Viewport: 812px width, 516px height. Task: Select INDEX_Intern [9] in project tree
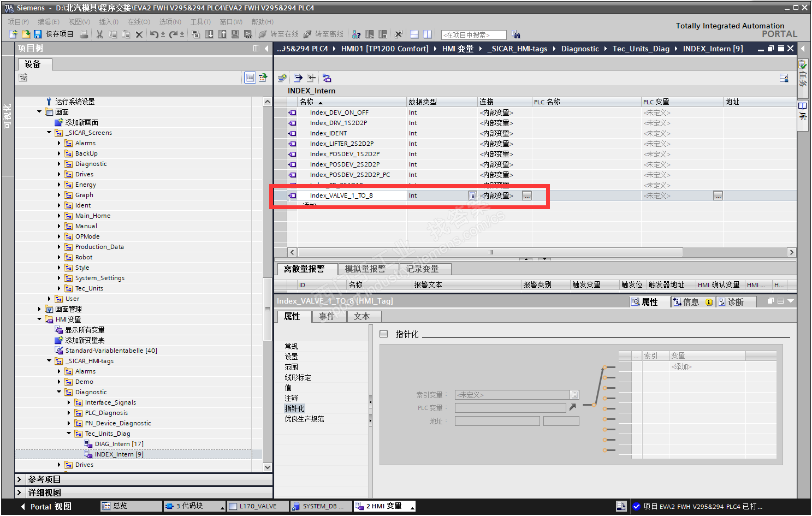click(x=119, y=454)
